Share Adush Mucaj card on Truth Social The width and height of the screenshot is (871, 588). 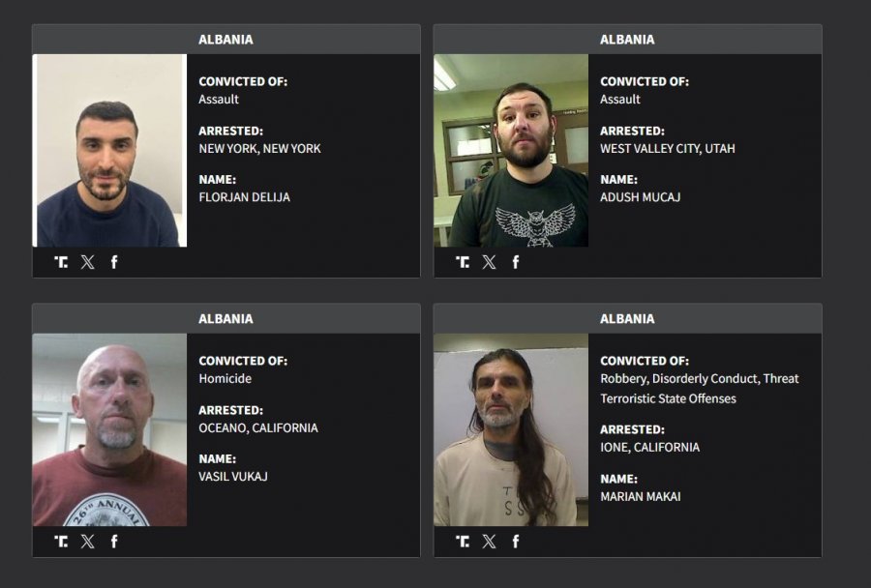coord(463,262)
